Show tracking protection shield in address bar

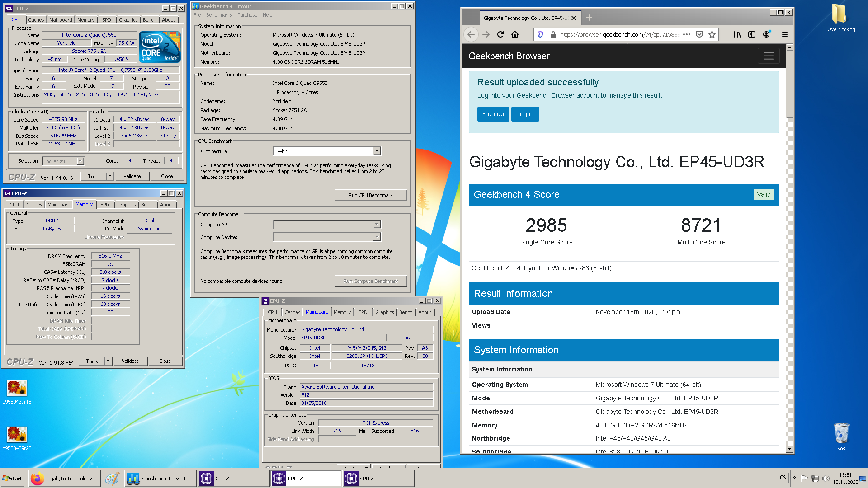540,34
